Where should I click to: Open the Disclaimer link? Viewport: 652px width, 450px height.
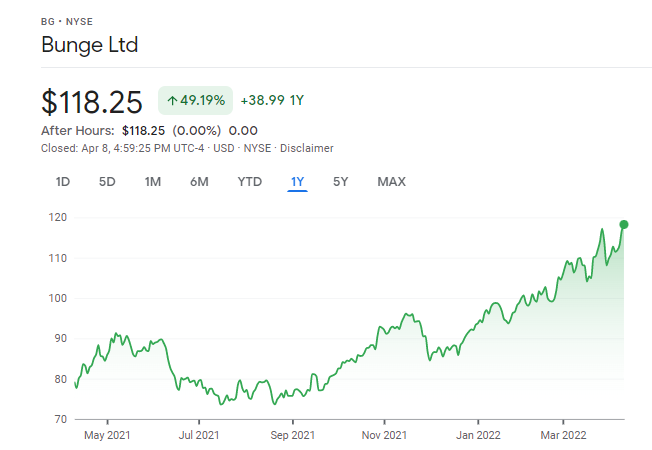[x=306, y=148]
